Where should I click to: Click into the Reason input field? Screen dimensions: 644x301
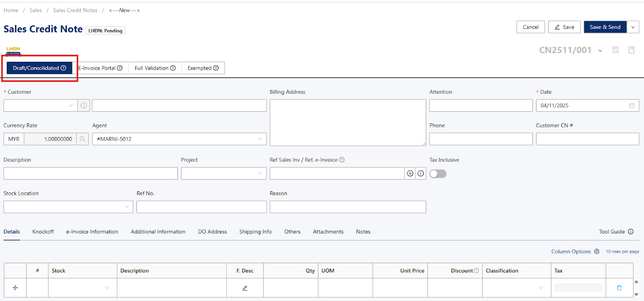pos(348,207)
